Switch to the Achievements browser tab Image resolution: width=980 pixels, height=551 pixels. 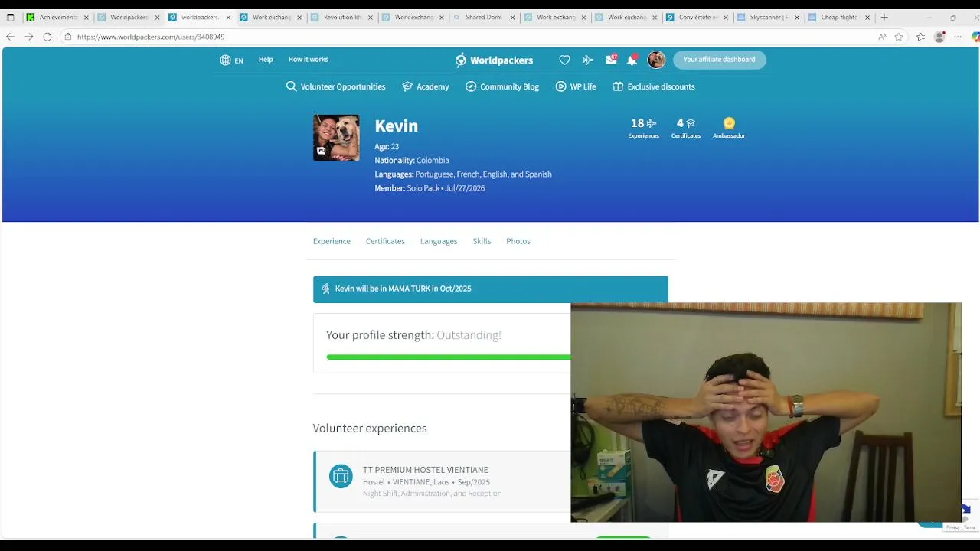click(57, 17)
